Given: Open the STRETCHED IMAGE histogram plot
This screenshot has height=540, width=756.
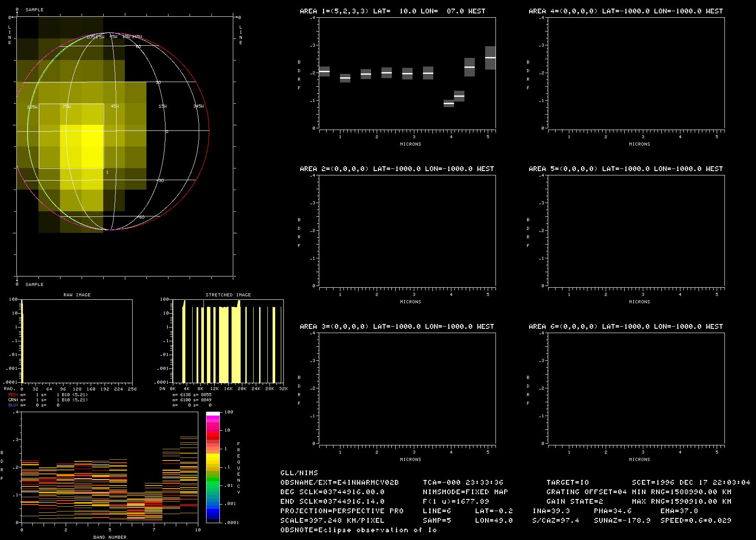Looking at the screenshot, I should [228, 341].
